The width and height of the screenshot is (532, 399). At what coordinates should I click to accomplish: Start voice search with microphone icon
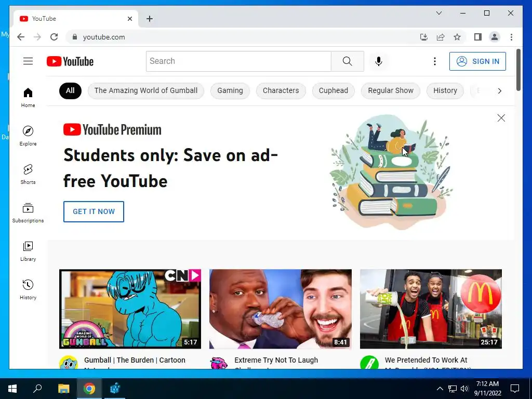[379, 61]
